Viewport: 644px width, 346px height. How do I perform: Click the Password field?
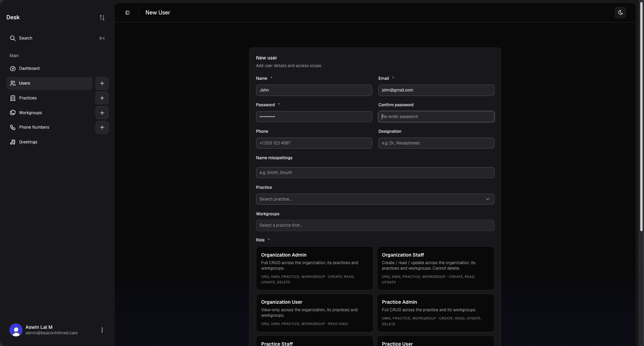(x=314, y=117)
